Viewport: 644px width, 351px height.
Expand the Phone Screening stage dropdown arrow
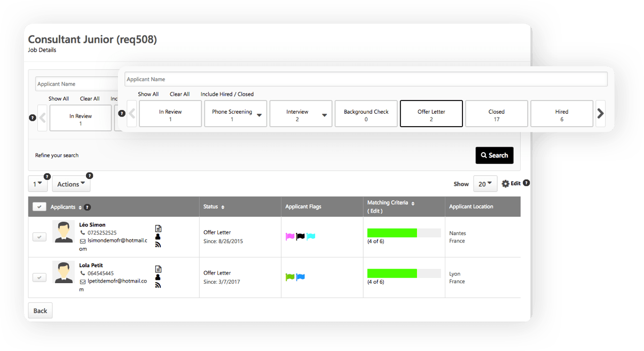click(x=260, y=115)
